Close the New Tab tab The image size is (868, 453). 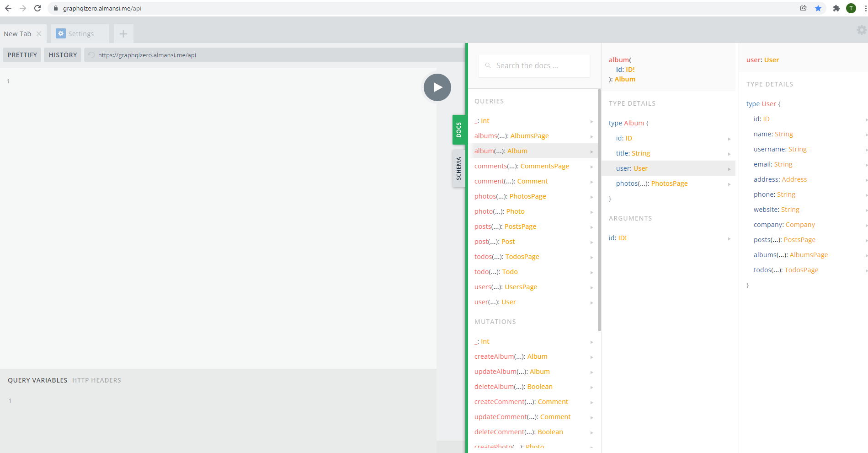click(39, 34)
